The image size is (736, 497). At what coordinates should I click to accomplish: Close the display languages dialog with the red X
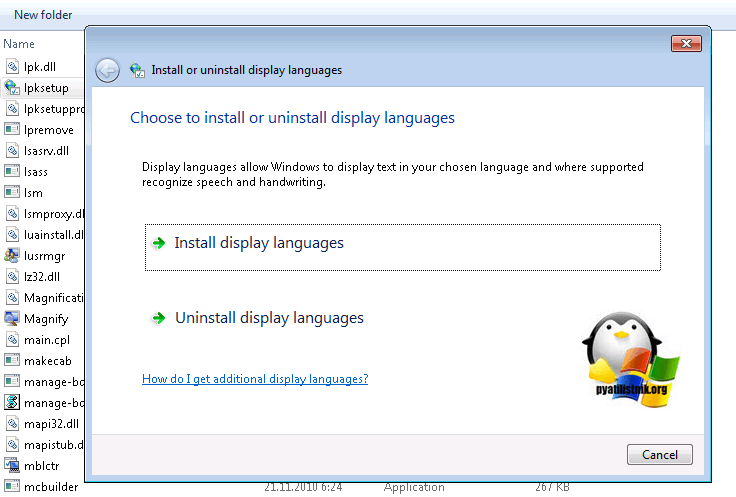point(686,44)
